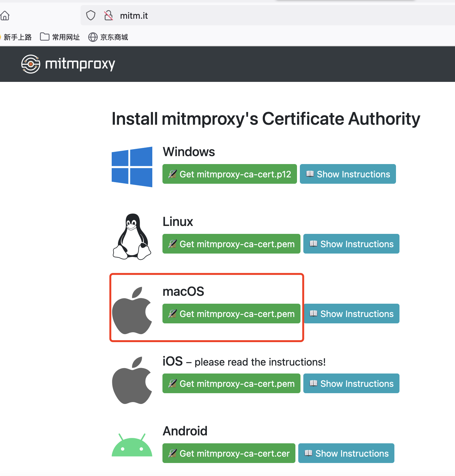Click the browser home icon
Viewport: 455px width, 476px height.
point(5,15)
